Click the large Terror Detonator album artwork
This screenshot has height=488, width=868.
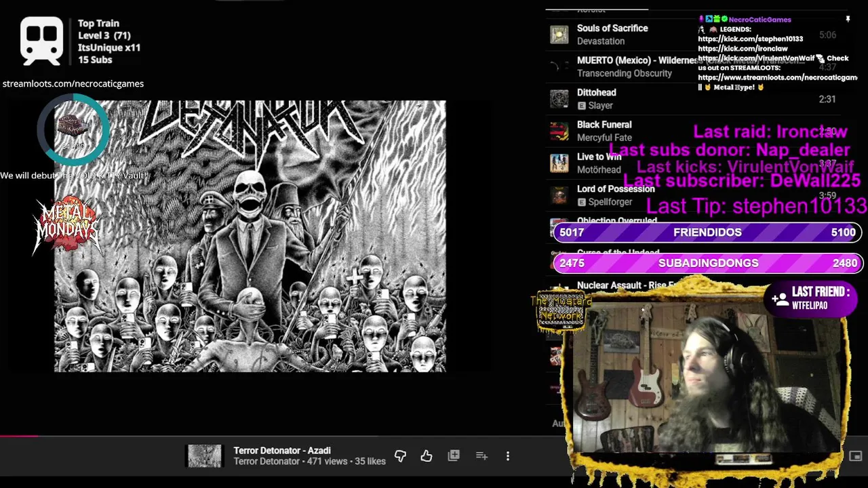[x=250, y=236]
